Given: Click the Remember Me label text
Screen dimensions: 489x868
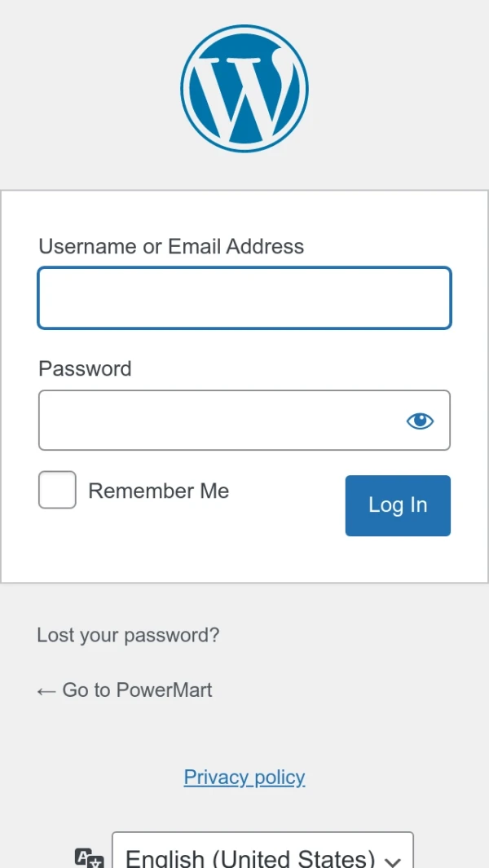Looking at the screenshot, I should pyautogui.click(x=158, y=491).
